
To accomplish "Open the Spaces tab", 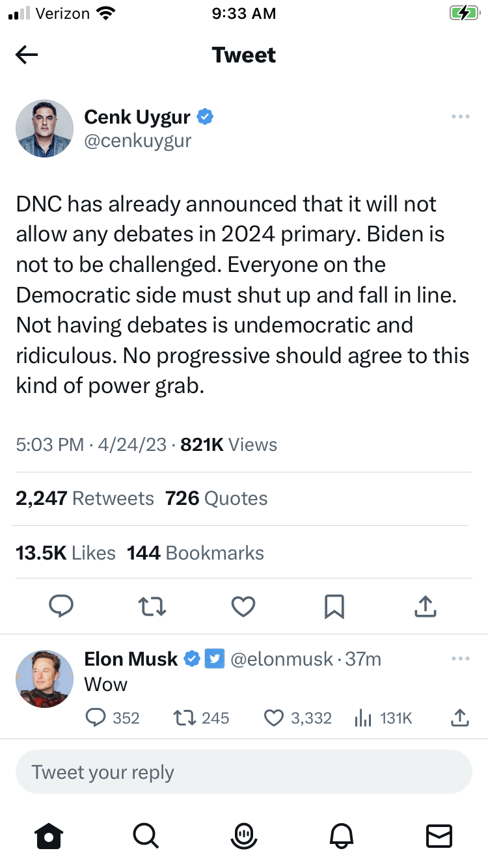I will click(244, 835).
